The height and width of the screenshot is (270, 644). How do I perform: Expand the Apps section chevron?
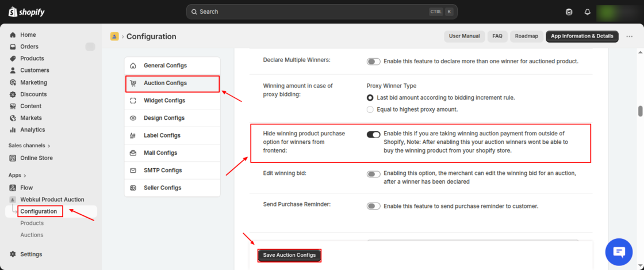24,176
